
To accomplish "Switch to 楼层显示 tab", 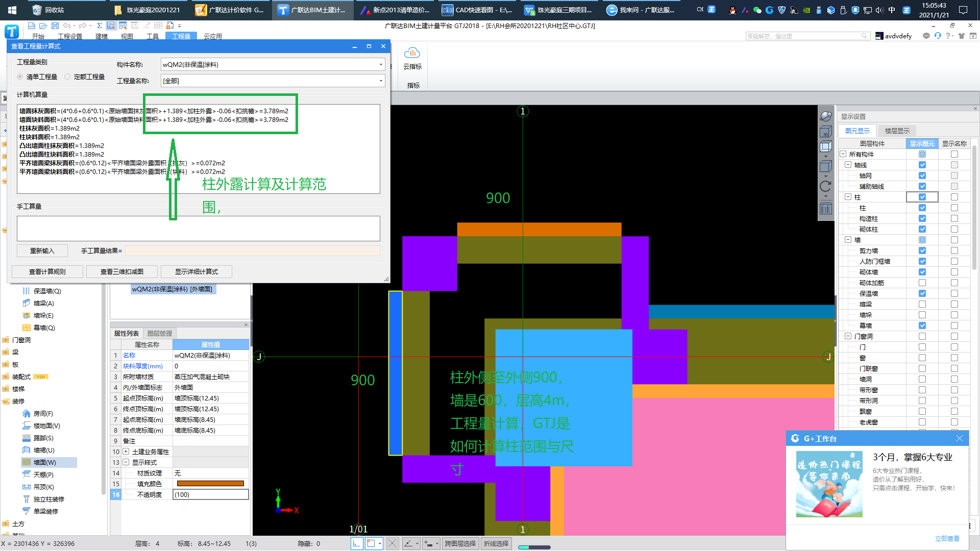I will coord(897,131).
